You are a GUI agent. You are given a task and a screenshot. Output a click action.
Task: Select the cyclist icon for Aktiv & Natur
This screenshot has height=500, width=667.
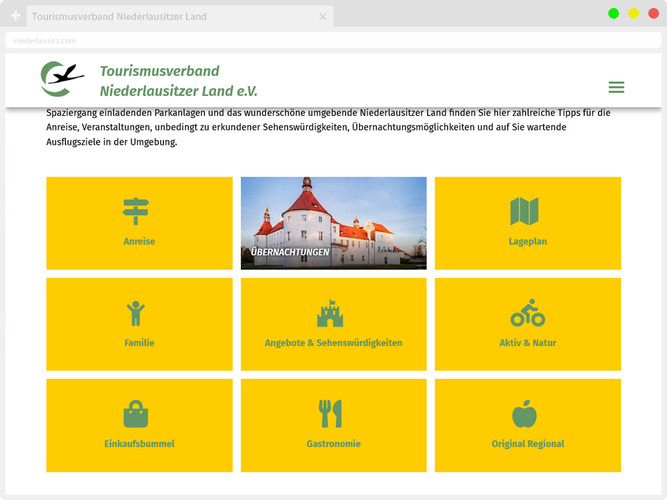coord(527,313)
